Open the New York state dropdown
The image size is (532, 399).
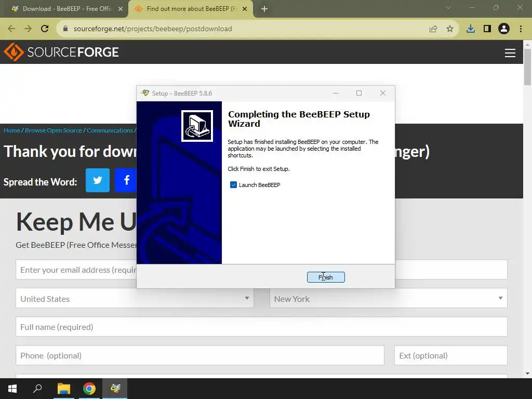click(x=389, y=298)
